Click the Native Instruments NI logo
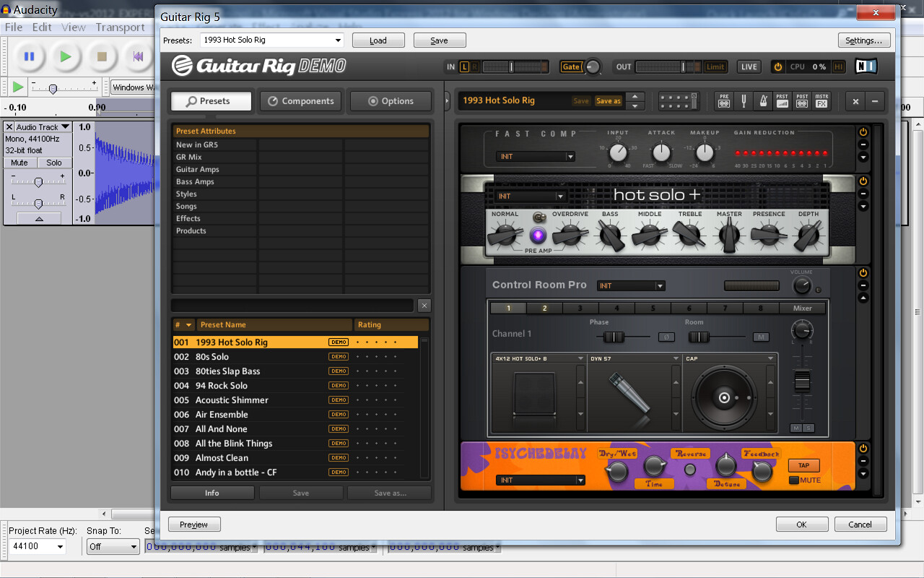 pyautogui.click(x=866, y=66)
